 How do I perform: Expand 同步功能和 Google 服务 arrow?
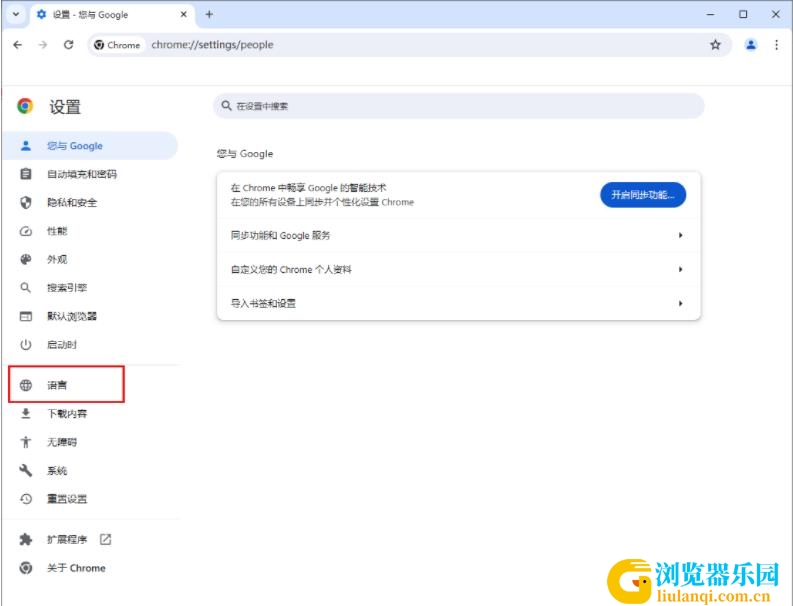coord(681,235)
